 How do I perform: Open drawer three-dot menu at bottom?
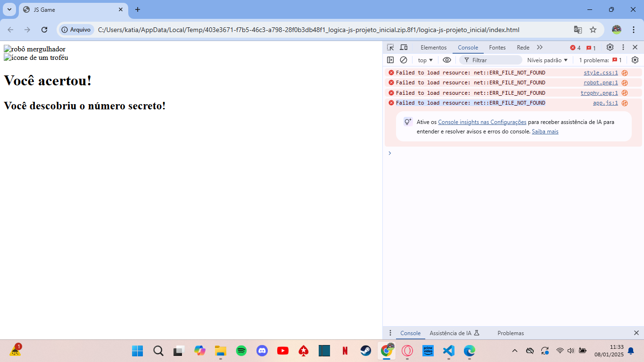click(390, 333)
